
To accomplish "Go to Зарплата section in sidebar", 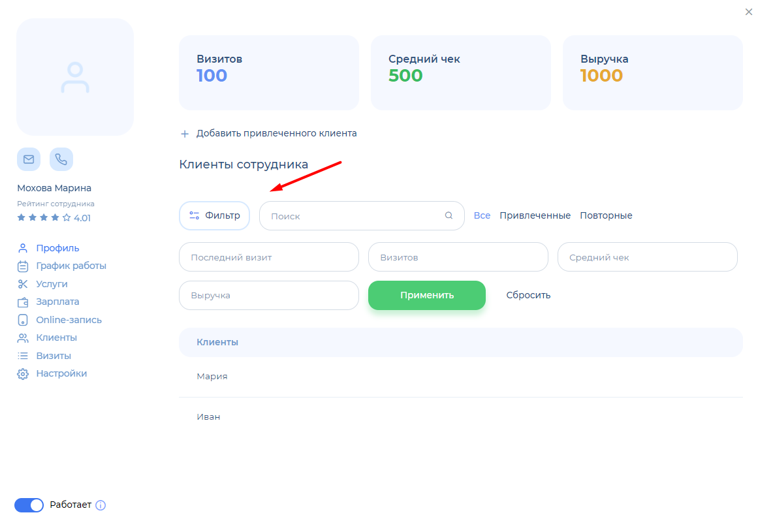I will pyautogui.click(x=57, y=302).
